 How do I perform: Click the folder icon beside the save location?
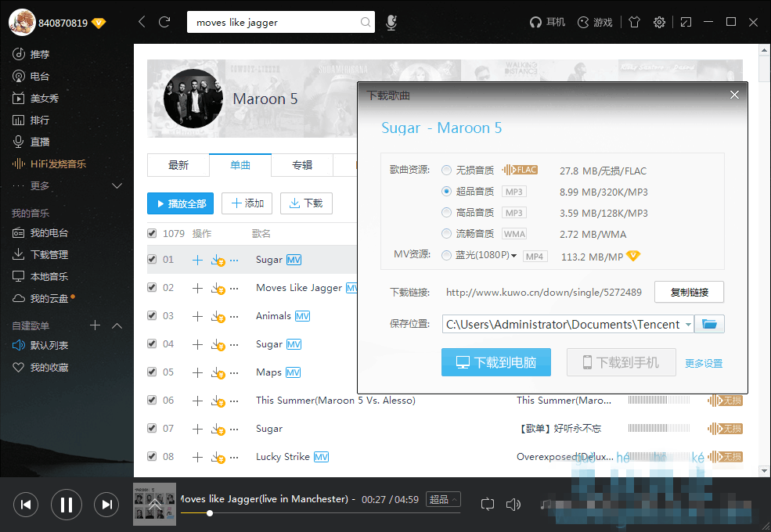(708, 323)
